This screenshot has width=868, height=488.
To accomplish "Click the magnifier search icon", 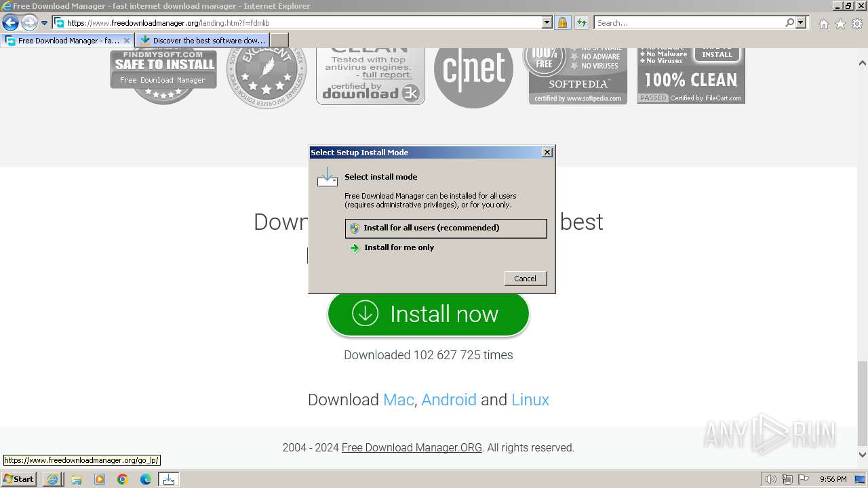I will (x=789, y=23).
